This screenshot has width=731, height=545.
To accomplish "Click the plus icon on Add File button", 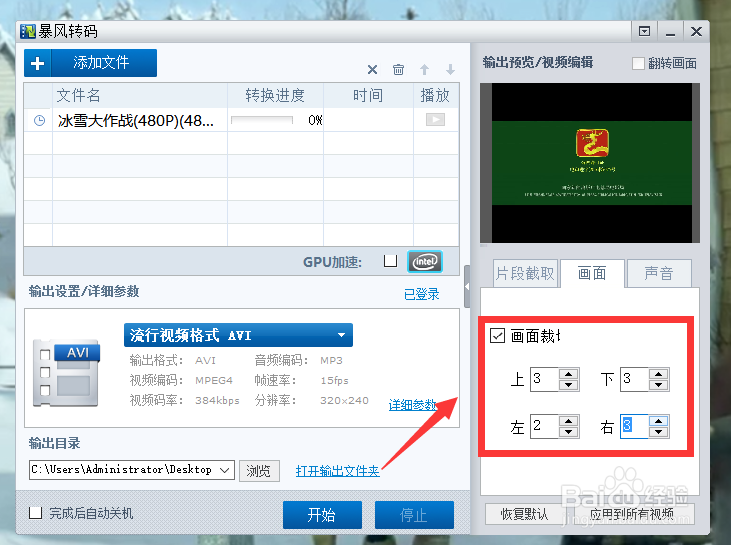I will tap(38, 63).
